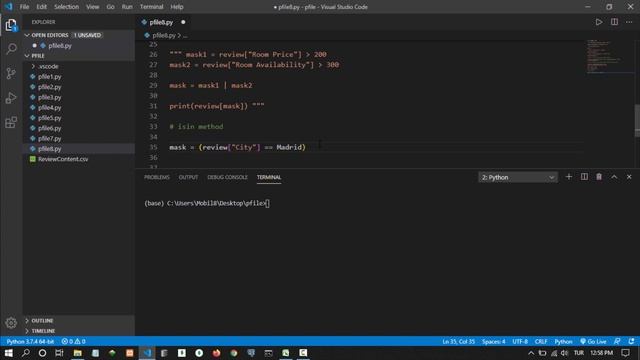The height and width of the screenshot is (360, 640).
Task: Maximize the terminal panel size
Action: tap(614, 177)
